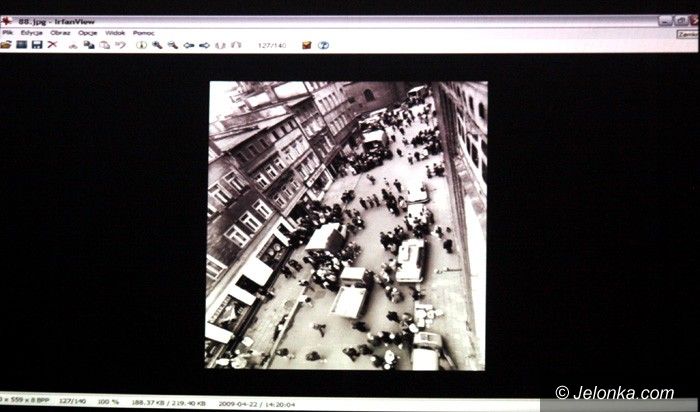Start slideshow using the toolbar icon
This screenshot has height=412, width=700.
[x=21, y=45]
